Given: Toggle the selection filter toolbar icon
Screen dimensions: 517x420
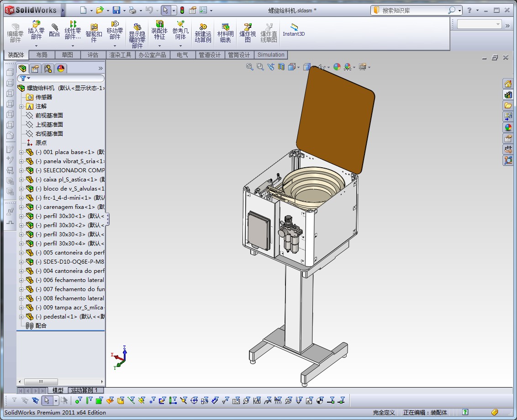Looking at the screenshot, I should (x=14, y=400).
